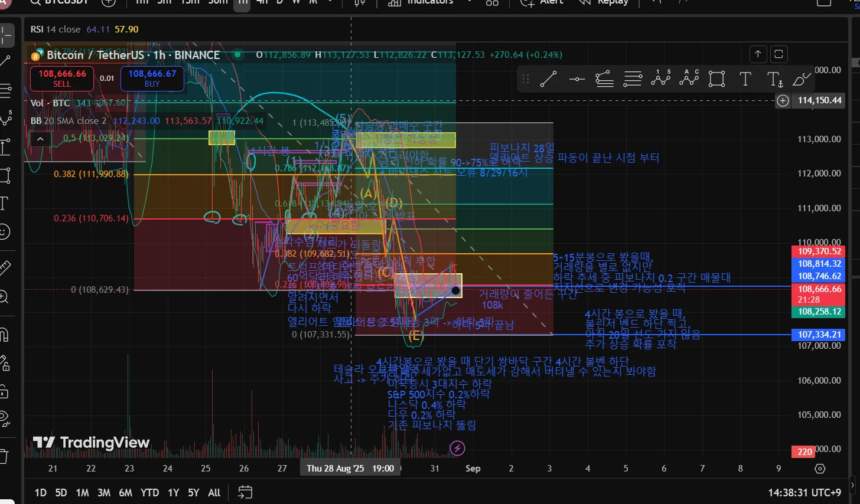
Task: Pick rectangle tool in floating toolbar
Action: (x=717, y=78)
